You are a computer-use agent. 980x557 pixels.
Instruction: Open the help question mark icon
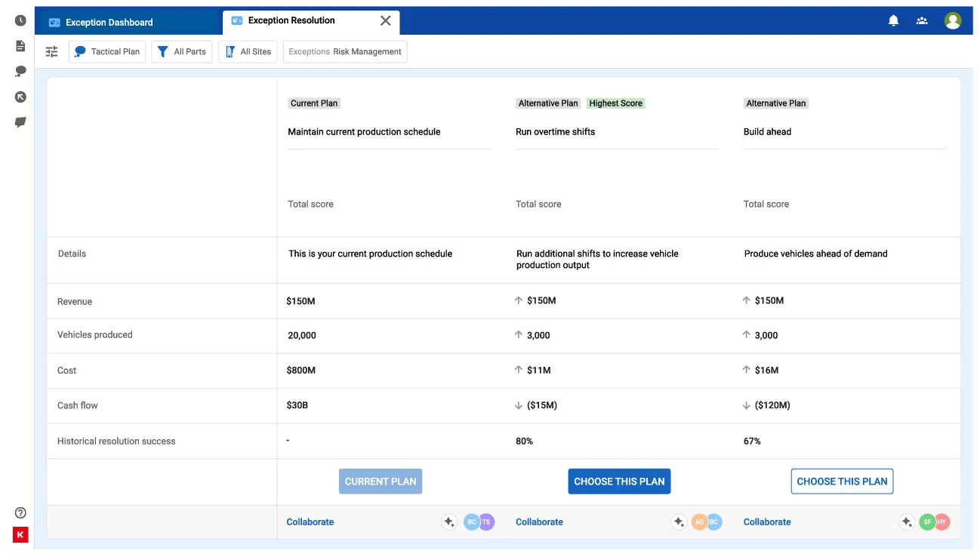tap(20, 512)
